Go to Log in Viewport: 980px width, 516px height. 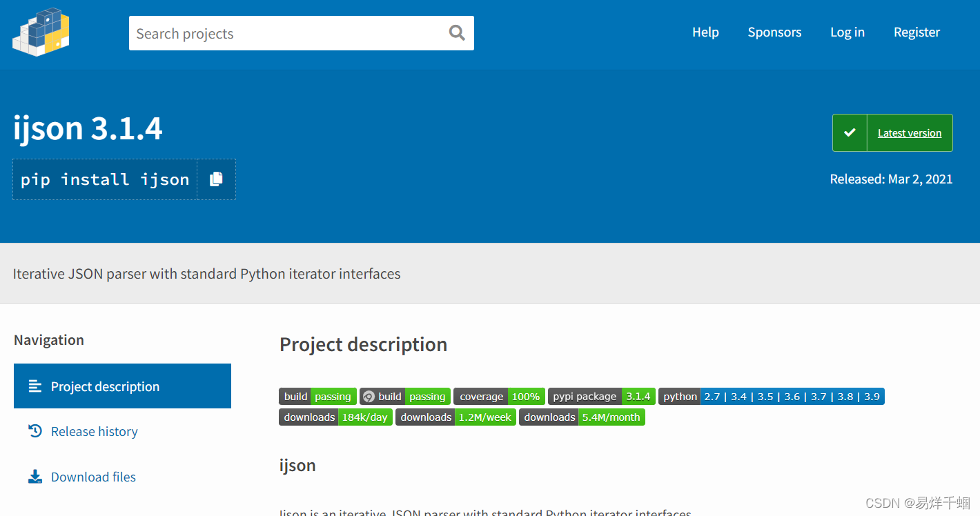click(847, 32)
